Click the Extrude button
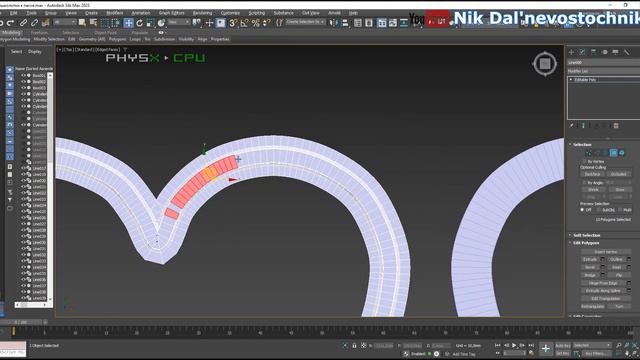This screenshot has height=360, width=640. pos(590,260)
